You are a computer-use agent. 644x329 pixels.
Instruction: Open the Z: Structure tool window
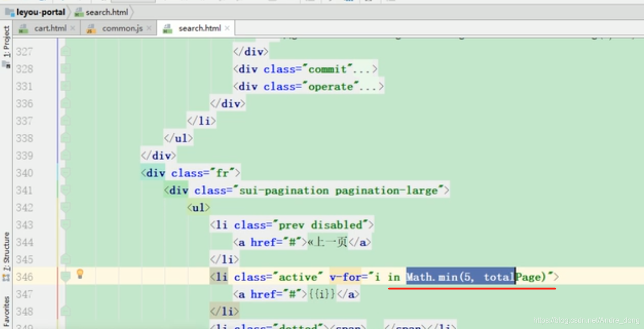6,251
